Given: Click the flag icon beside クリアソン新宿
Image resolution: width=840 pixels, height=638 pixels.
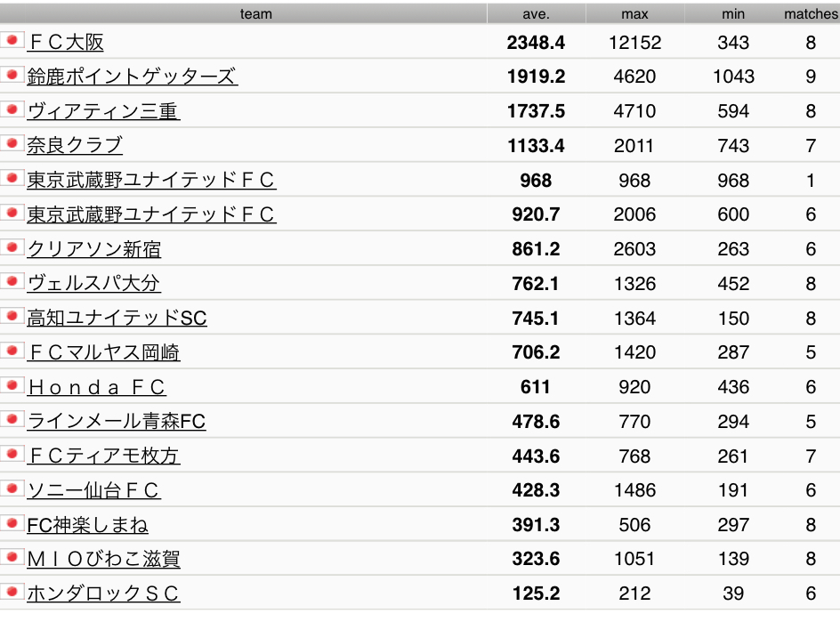Looking at the screenshot, I should click(12, 247).
